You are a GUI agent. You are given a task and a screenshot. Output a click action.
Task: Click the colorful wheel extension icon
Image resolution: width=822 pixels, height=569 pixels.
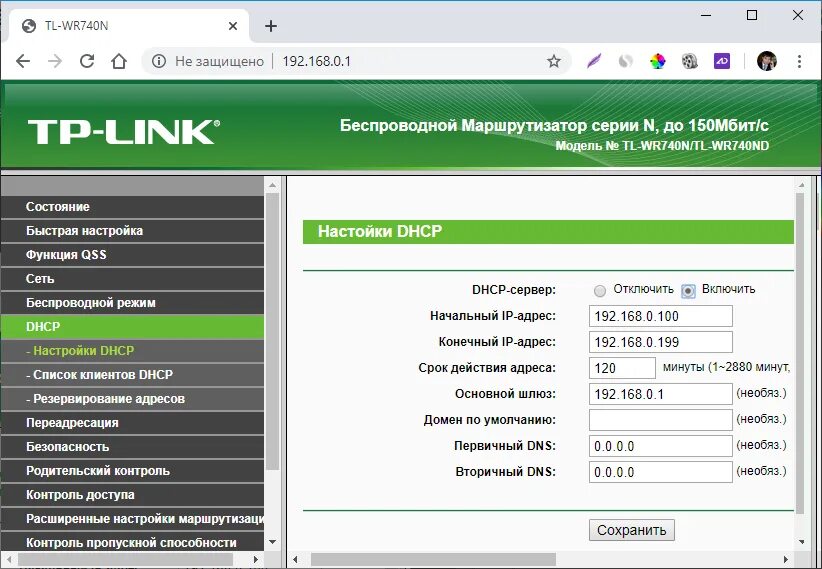tap(657, 61)
